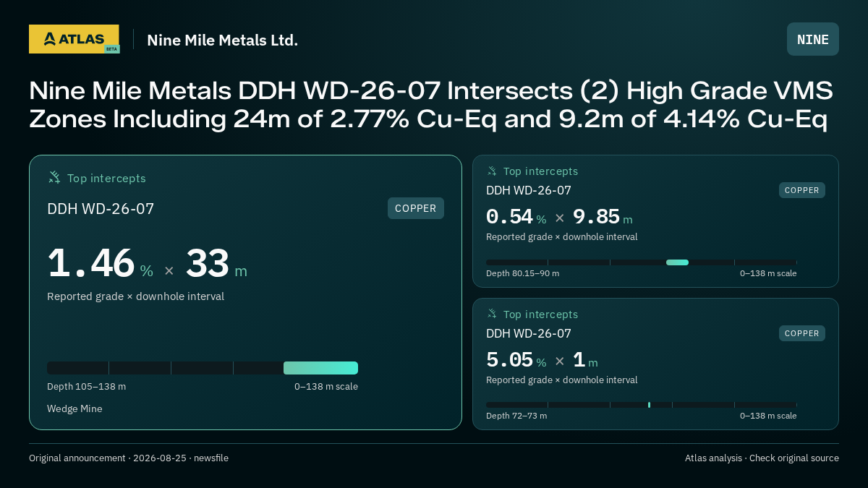Click the drill icon in the 0.54% card
The height and width of the screenshot is (488, 868).
point(492,171)
